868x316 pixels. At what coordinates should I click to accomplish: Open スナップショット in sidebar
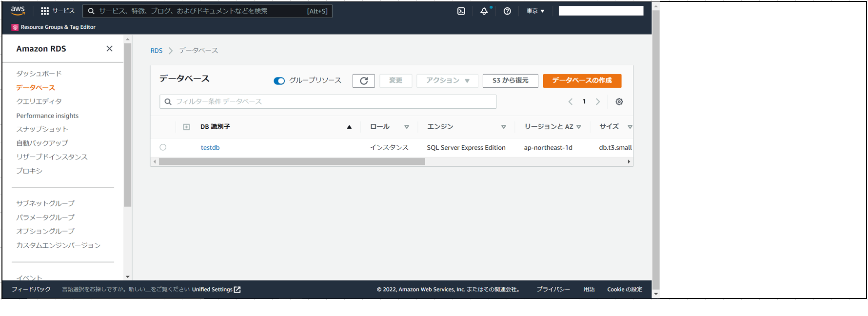(x=42, y=129)
